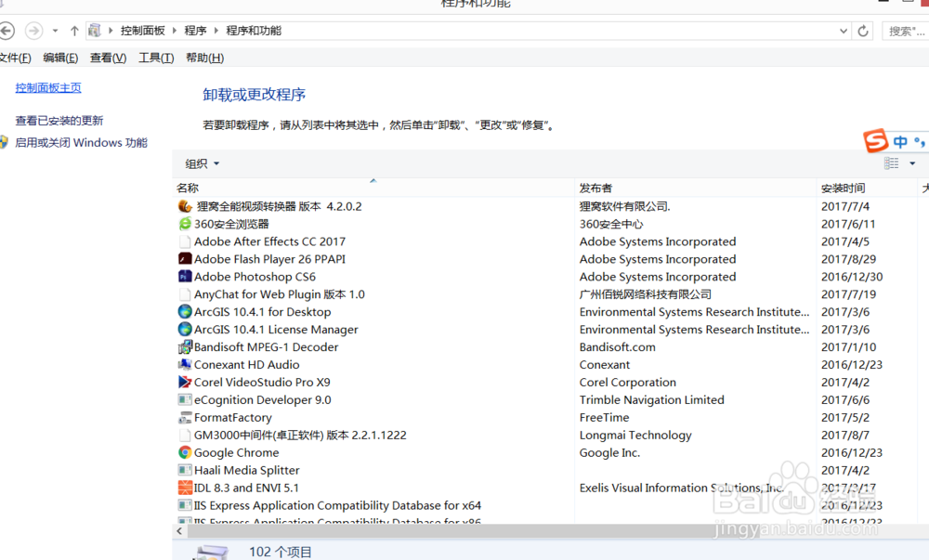Click the Adobe After Effects CC 2017 icon
This screenshot has height=560, width=929.
185,241
